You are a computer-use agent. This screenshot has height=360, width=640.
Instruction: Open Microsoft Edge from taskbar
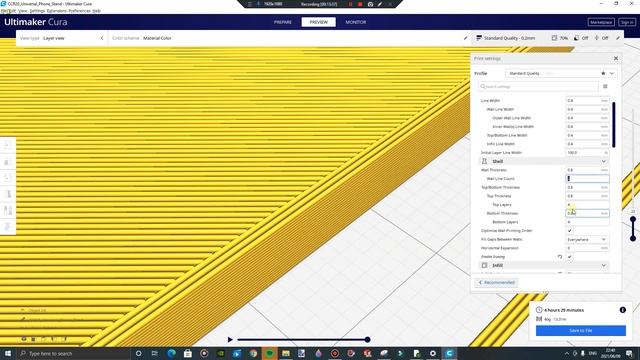click(x=171, y=353)
